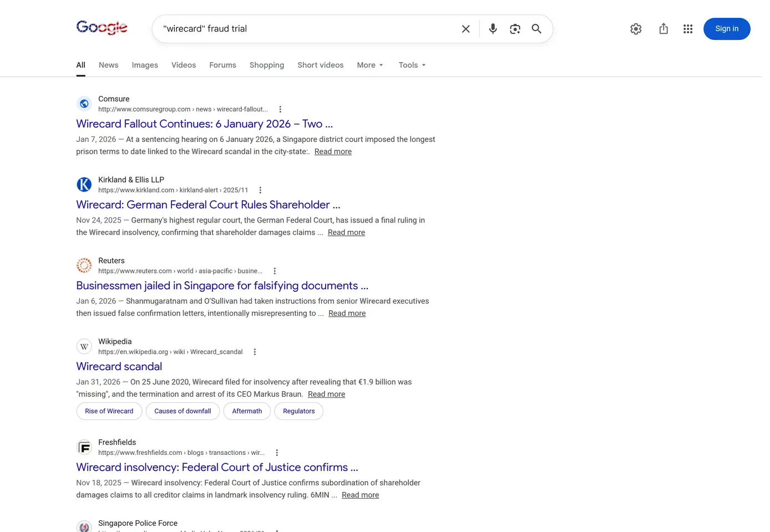Click the Sign in button
This screenshot has height=532, width=770.
727,29
